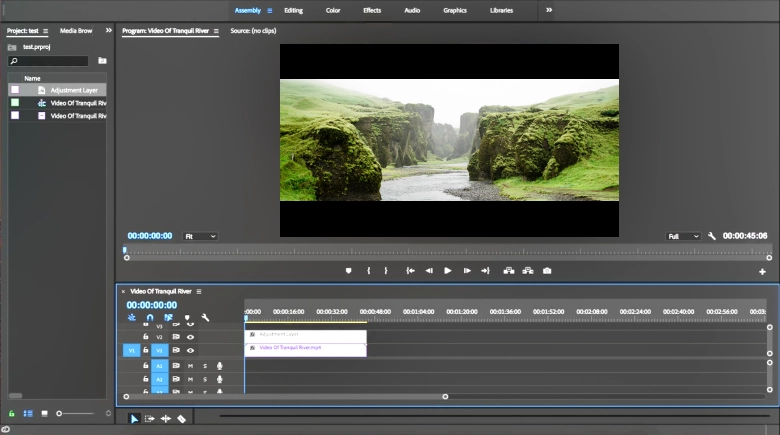The image size is (780, 435).
Task: Solo the A2 audio track
Action: (205, 379)
